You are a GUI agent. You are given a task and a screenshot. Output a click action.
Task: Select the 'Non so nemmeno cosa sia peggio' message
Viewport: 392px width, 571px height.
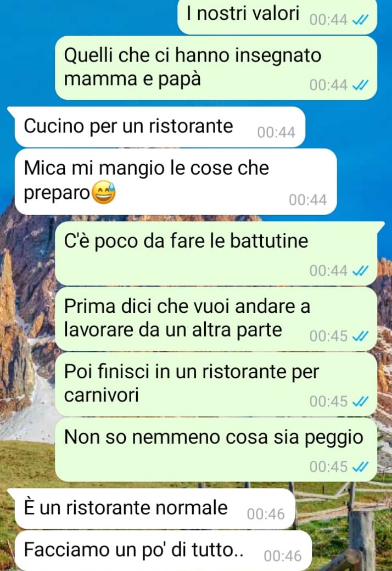pyautogui.click(x=216, y=449)
